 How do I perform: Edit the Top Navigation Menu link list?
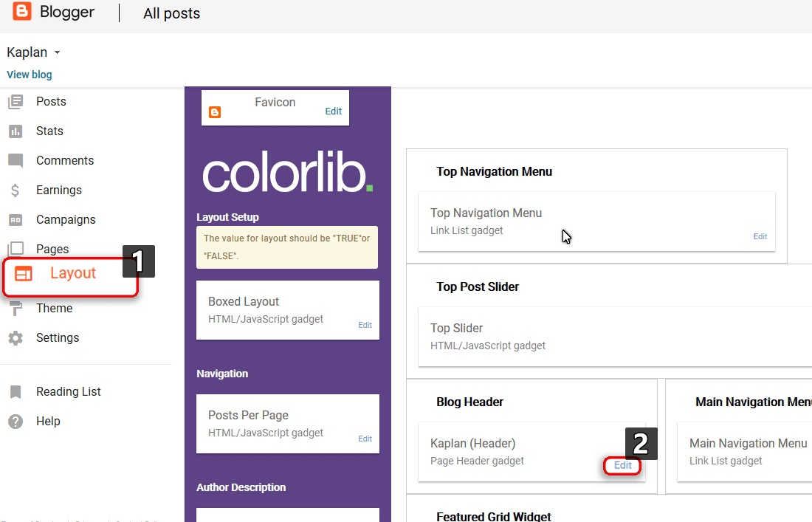tap(760, 236)
